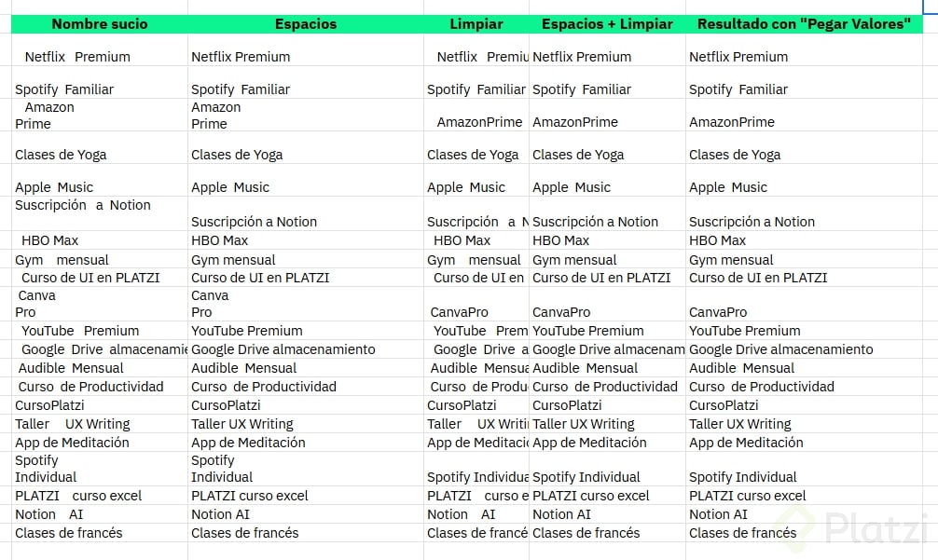Select the "Espacios" header cell
This screenshot has width=938, height=560.
tap(306, 24)
